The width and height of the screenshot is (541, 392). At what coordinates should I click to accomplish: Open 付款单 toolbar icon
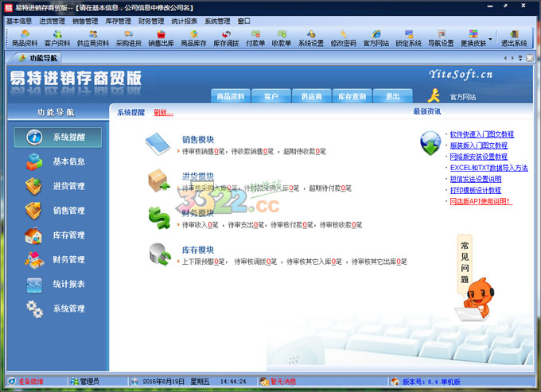(255, 38)
